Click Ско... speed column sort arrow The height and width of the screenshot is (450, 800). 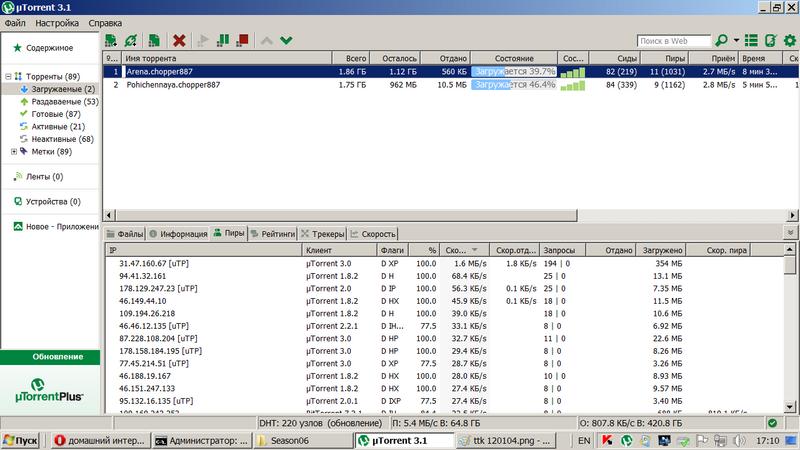coord(474,250)
